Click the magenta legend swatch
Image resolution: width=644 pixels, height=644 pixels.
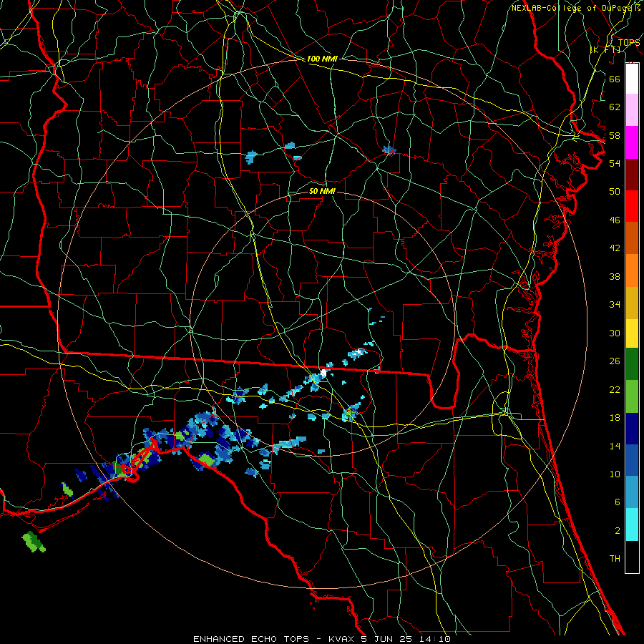pos(632,142)
